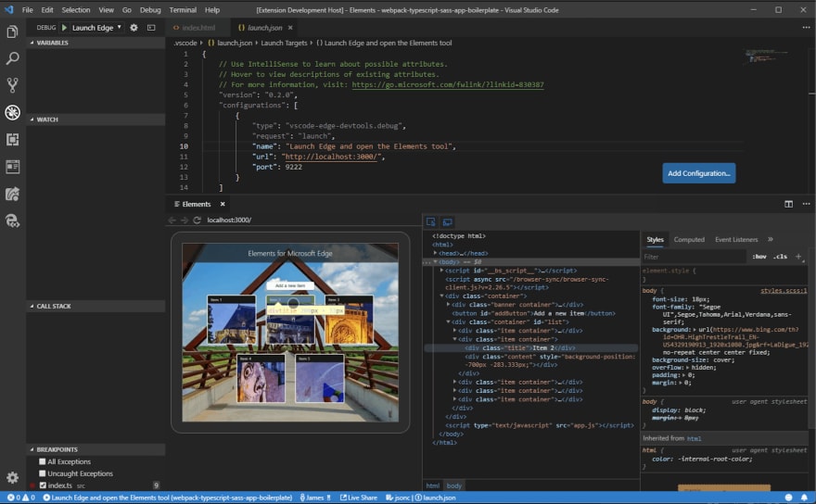Viewport: 816px width, 504px height.
Task: Switch to the Event Listeners tab
Action: 736,239
